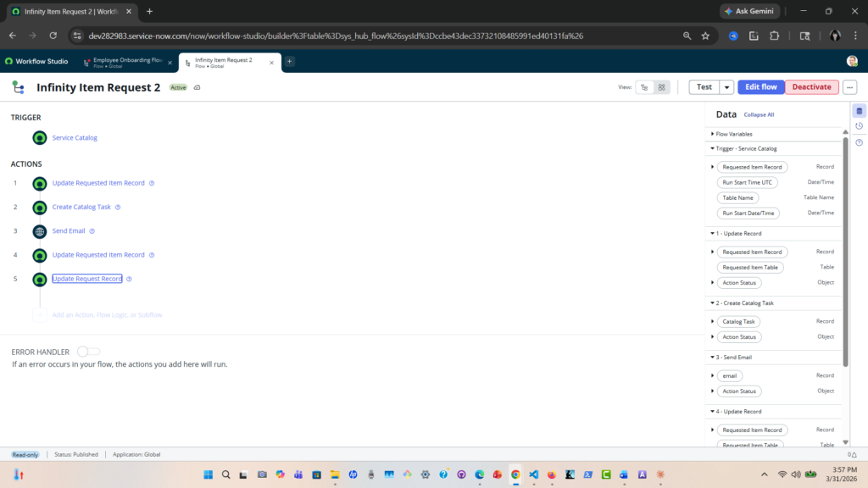Switch to the diagram grid view
The width and height of the screenshot is (868, 488).
click(662, 87)
